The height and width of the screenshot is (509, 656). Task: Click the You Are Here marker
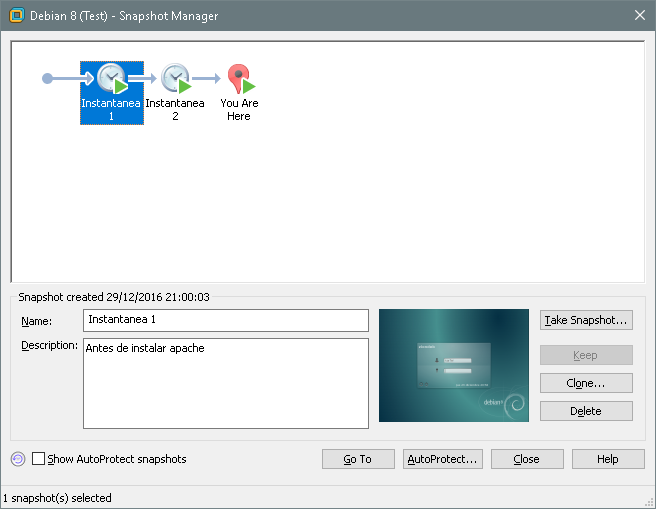(x=241, y=79)
